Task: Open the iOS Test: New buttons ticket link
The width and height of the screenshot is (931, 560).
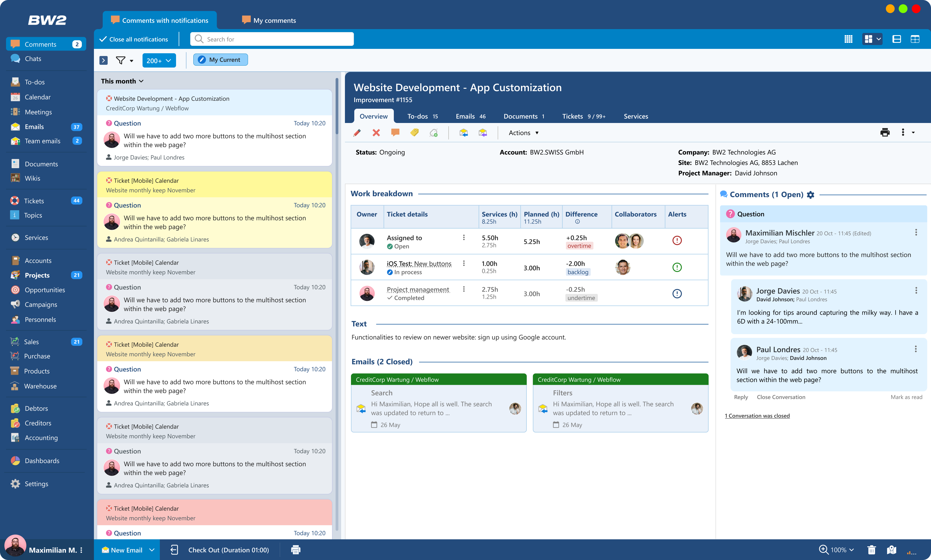Action: click(419, 264)
